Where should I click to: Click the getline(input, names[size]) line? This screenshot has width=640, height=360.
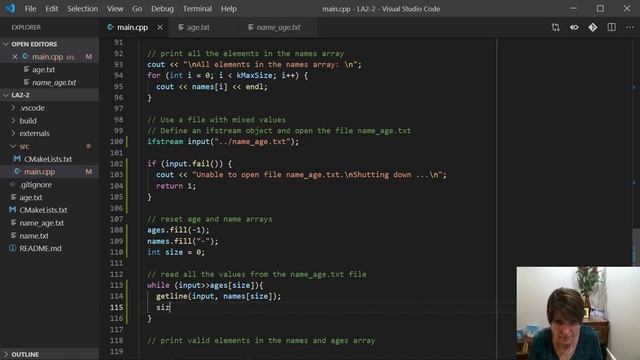coord(218,296)
